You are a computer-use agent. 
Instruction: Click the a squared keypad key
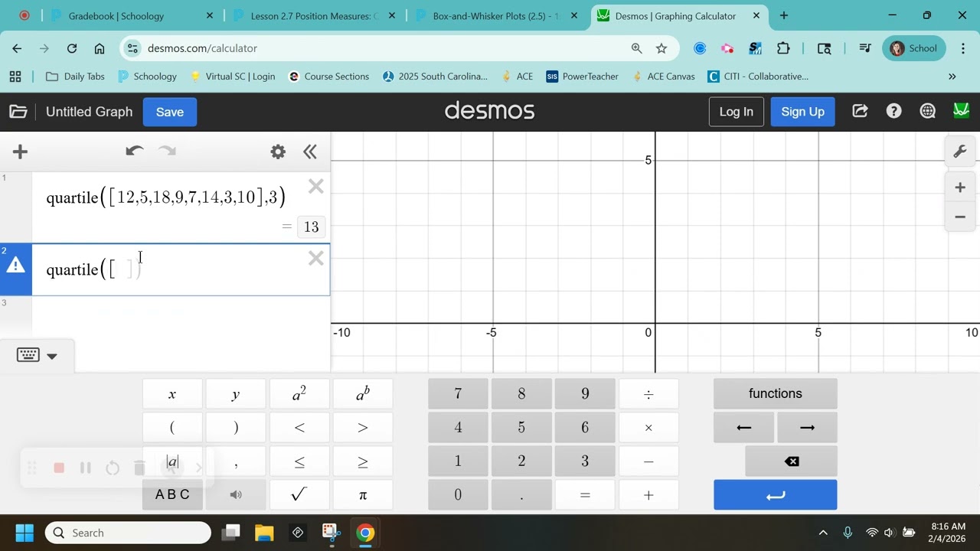(x=299, y=393)
